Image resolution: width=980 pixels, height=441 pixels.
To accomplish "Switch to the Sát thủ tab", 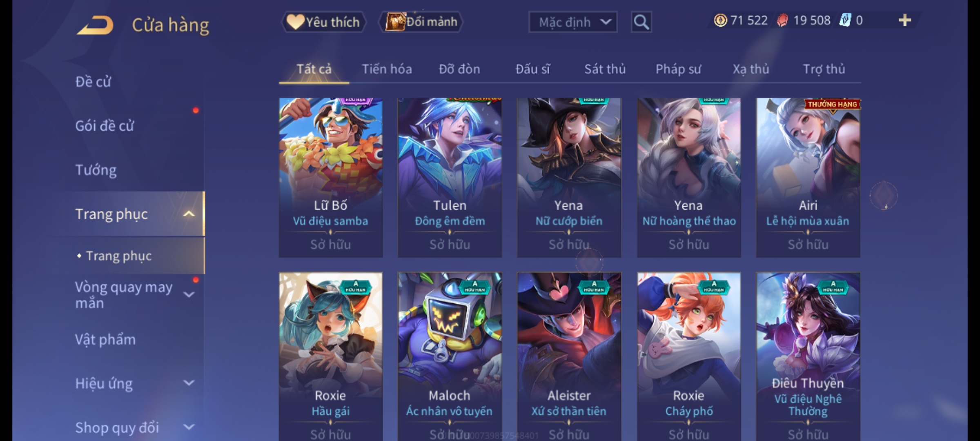I will click(x=605, y=69).
